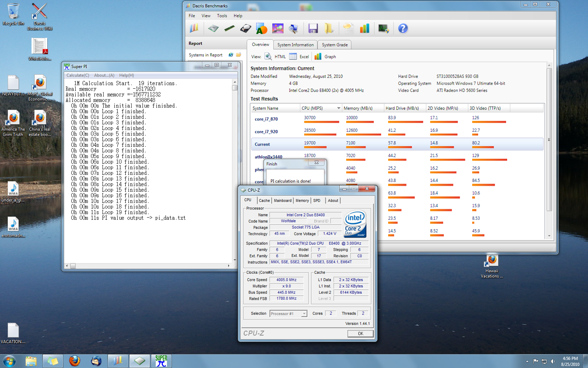Click the speech bubble notes toolbar icon
This screenshot has width=588, height=368.
tap(348, 28)
